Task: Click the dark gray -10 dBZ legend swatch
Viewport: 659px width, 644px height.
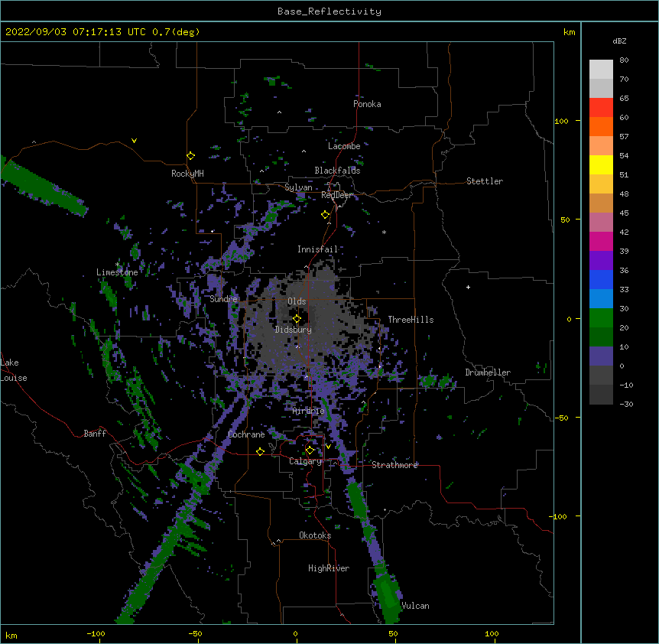Action: (601, 395)
